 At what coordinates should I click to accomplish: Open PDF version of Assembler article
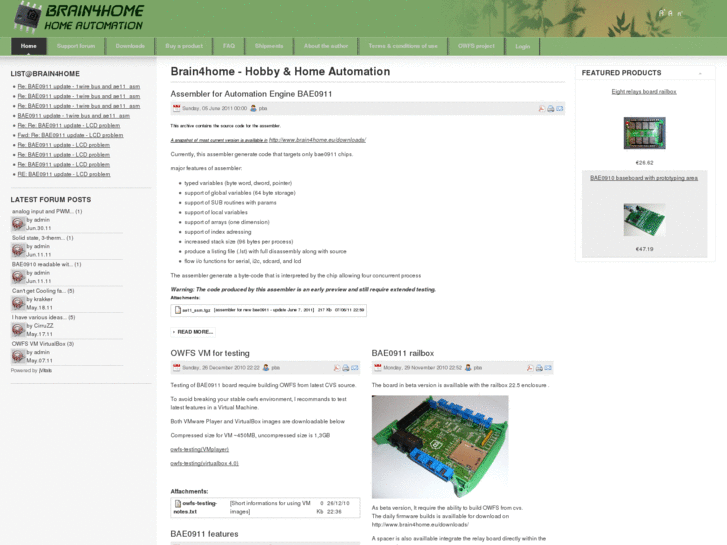point(542,109)
